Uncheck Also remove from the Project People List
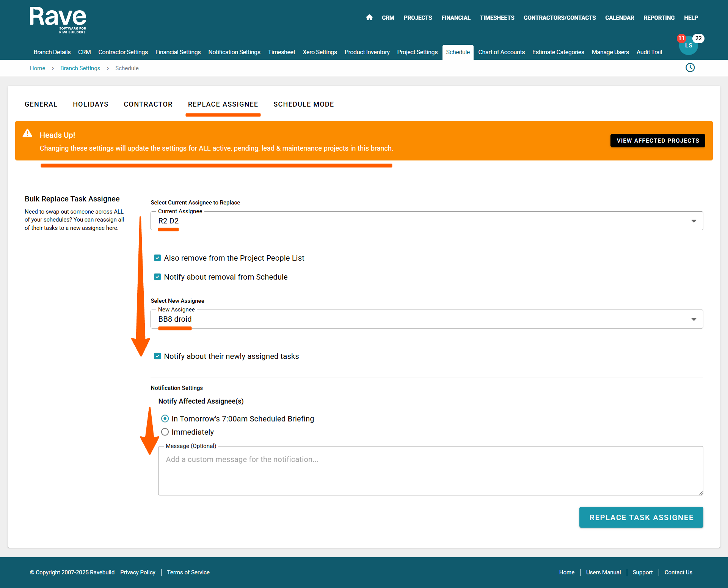 (157, 258)
